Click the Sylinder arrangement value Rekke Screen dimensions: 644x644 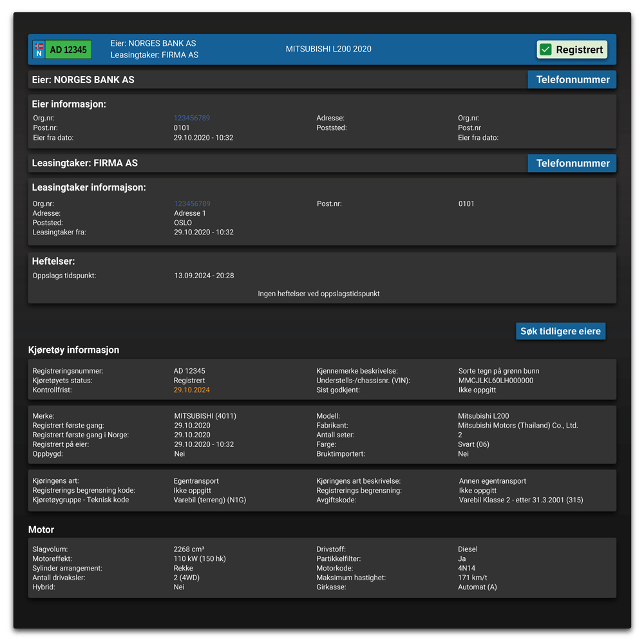183,568
